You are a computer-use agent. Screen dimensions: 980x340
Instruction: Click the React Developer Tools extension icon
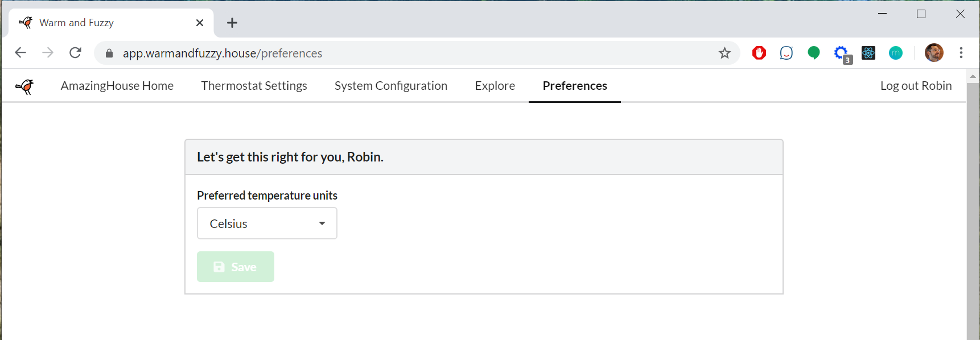(868, 53)
